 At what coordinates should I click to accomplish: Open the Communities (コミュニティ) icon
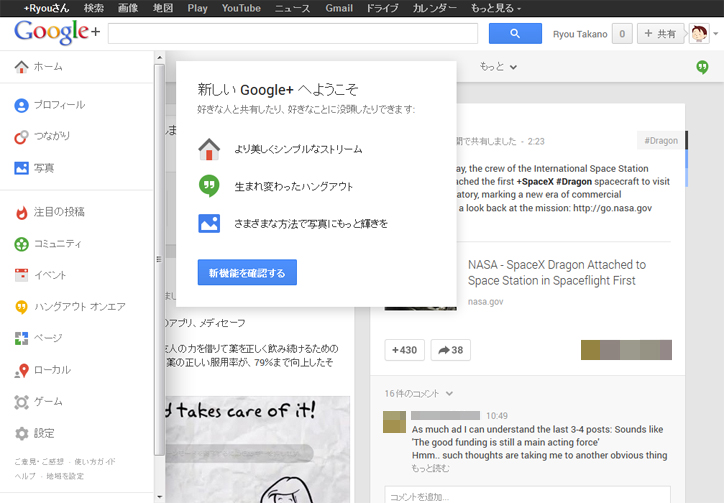21,244
